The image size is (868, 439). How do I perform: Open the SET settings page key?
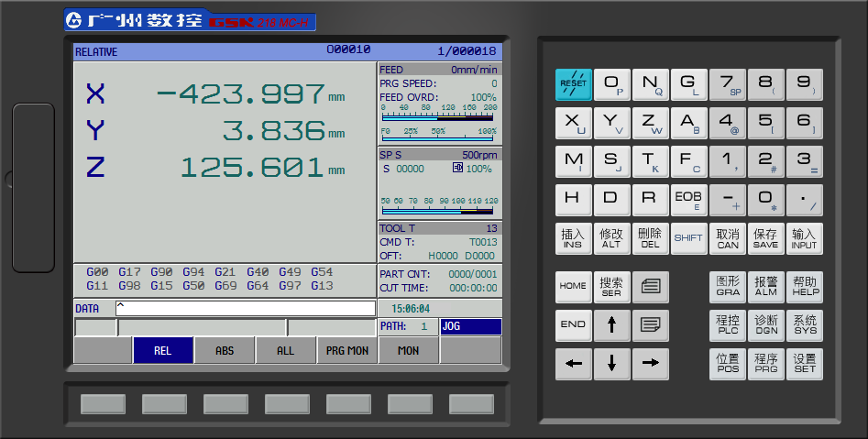[804, 364]
